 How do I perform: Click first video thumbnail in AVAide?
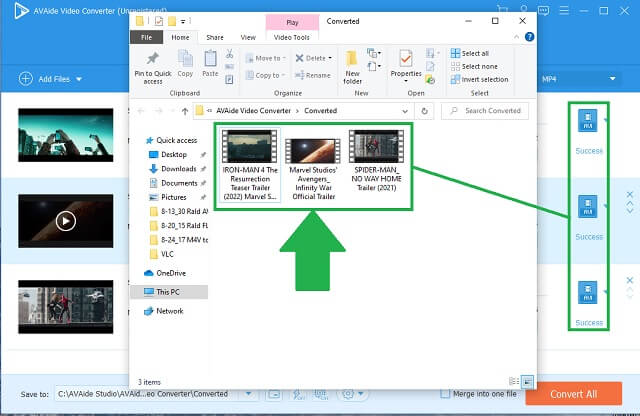point(66,135)
